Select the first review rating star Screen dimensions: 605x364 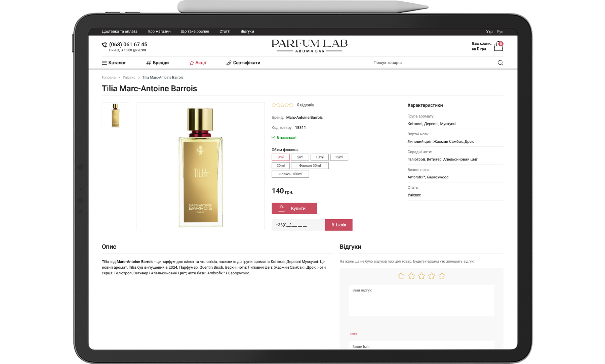tap(401, 276)
